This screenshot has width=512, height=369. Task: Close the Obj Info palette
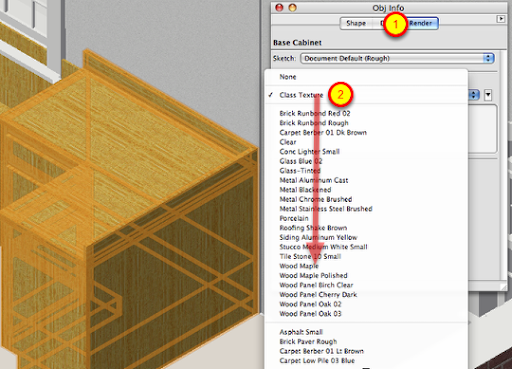279,8
